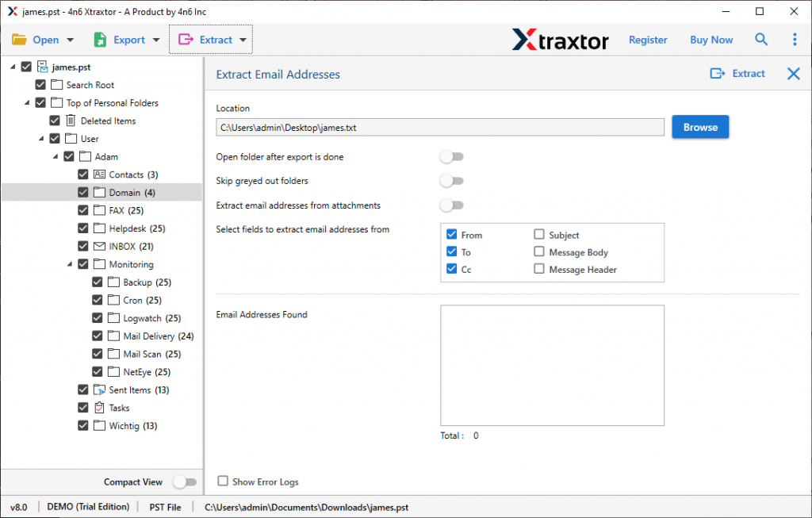Click the Search Root folder icon

pyautogui.click(x=56, y=84)
